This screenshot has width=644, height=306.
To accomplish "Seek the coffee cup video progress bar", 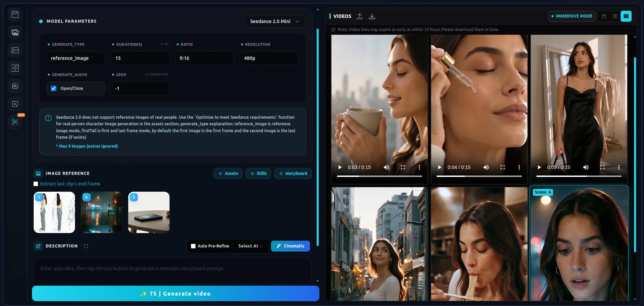I will click(380, 176).
